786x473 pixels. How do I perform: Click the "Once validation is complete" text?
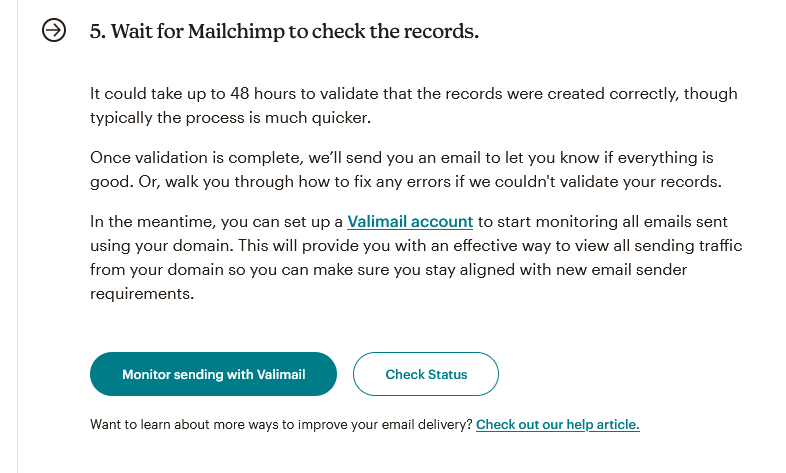tap(187, 158)
